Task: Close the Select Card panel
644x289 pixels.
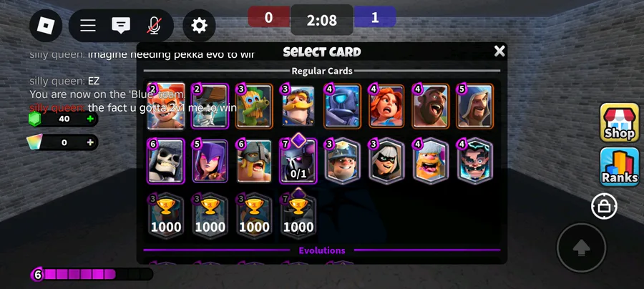Action: click(x=499, y=51)
